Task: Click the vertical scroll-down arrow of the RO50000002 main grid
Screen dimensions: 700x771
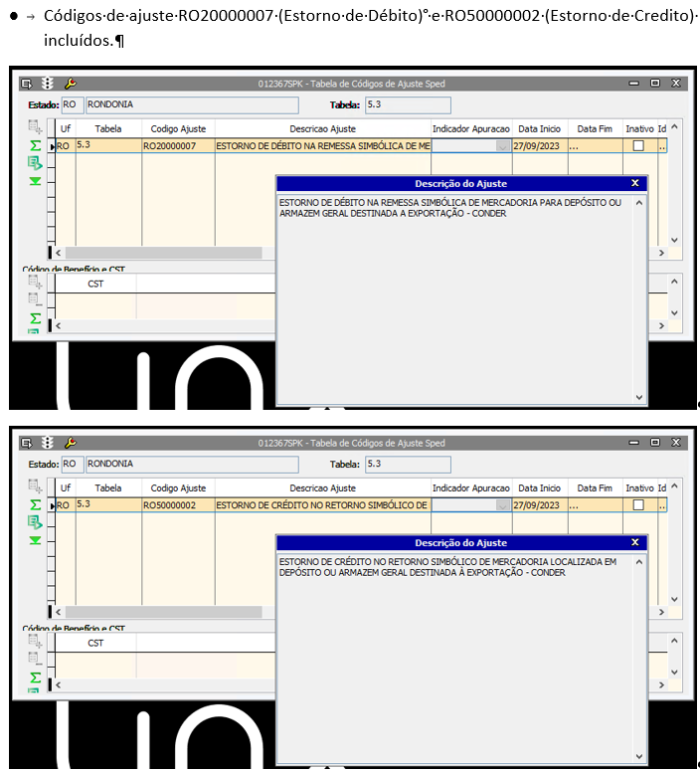Action: click(x=674, y=600)
